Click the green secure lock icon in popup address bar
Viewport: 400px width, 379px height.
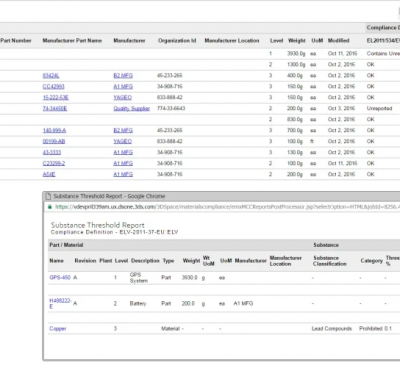click(50, 207)
